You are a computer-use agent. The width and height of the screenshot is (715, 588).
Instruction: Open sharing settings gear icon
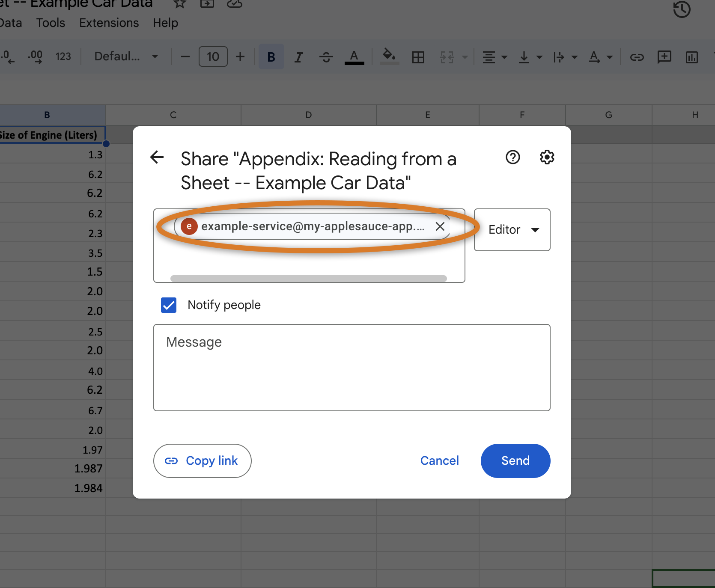point(547,157)
